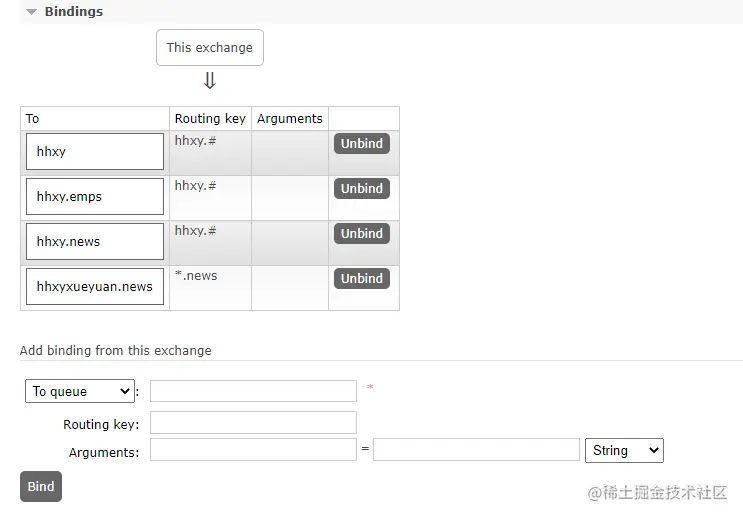Image resolution: width=743 pixels, height=517 pixels.
Task: Unbind the hhxyxueyuan.news queue binding
Action: [x=362, y=278]
